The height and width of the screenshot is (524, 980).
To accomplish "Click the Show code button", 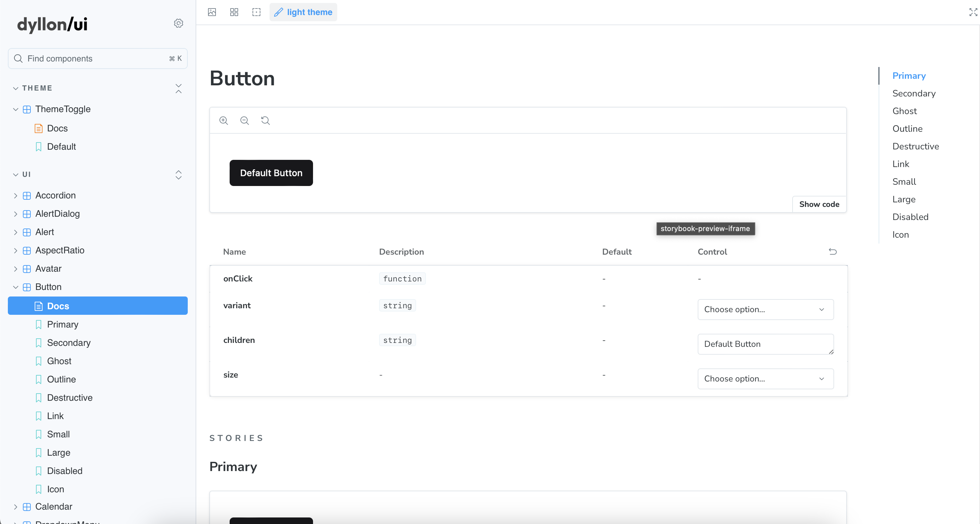I will tap(819, 204).
